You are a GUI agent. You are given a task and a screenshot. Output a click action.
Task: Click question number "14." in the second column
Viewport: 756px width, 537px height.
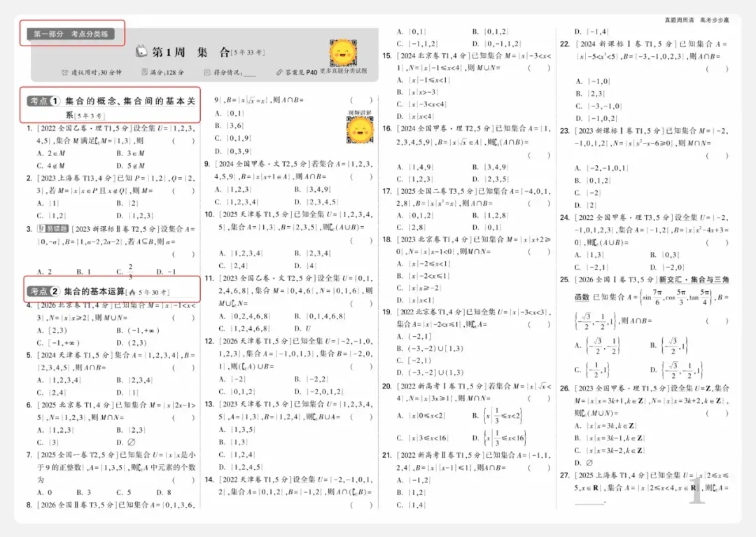[x=209, y=479]
